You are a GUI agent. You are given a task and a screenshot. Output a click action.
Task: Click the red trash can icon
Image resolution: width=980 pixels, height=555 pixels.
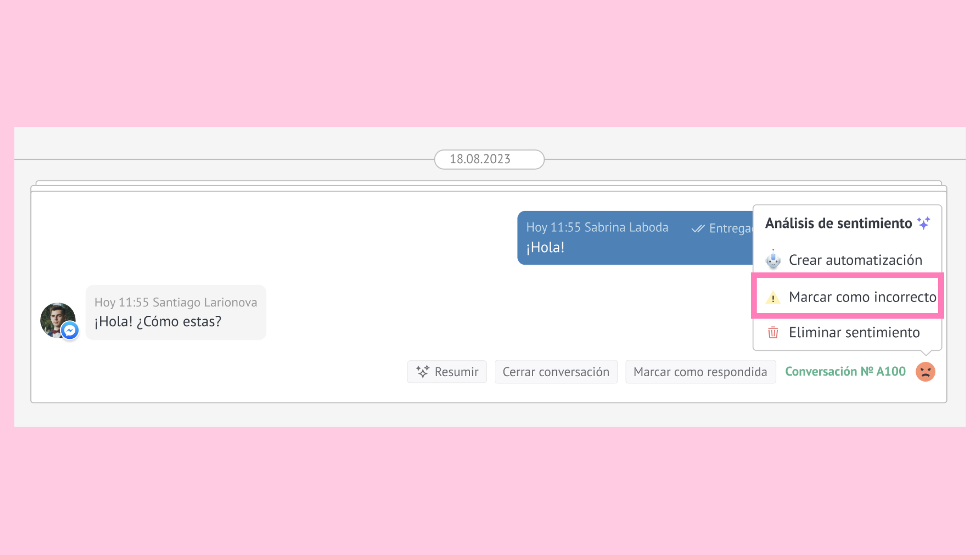(773, 332)
